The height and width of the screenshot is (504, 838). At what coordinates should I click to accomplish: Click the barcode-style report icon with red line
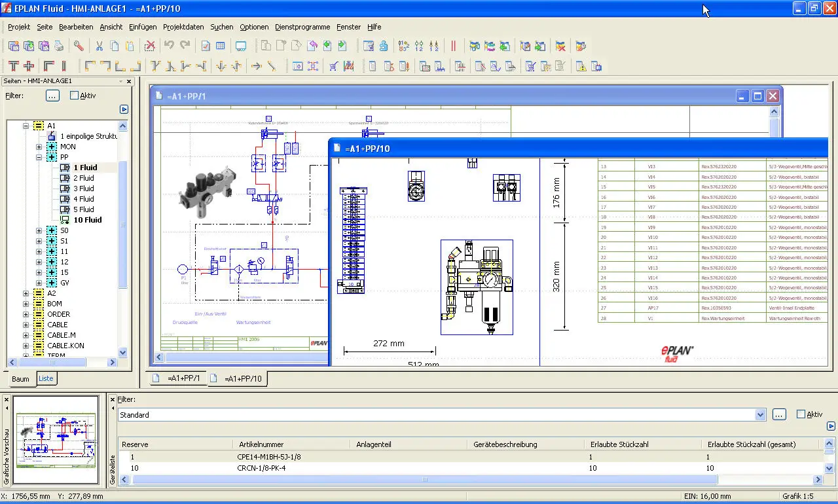460,66
